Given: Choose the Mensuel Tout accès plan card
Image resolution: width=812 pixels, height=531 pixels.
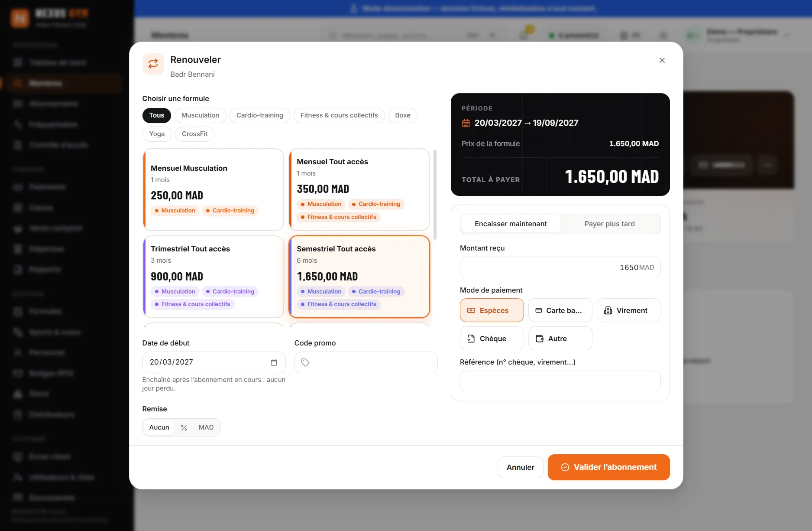Looking at the screenshot, I should (359, 189).
